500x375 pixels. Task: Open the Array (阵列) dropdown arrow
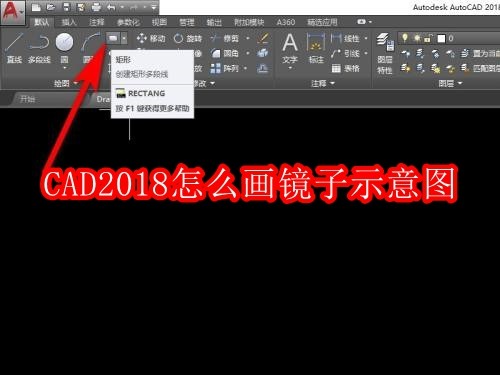[x=246, y=68]
